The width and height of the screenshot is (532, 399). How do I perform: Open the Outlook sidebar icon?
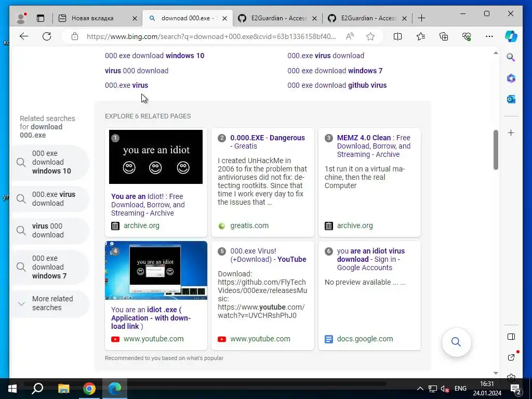pos(511,99)
